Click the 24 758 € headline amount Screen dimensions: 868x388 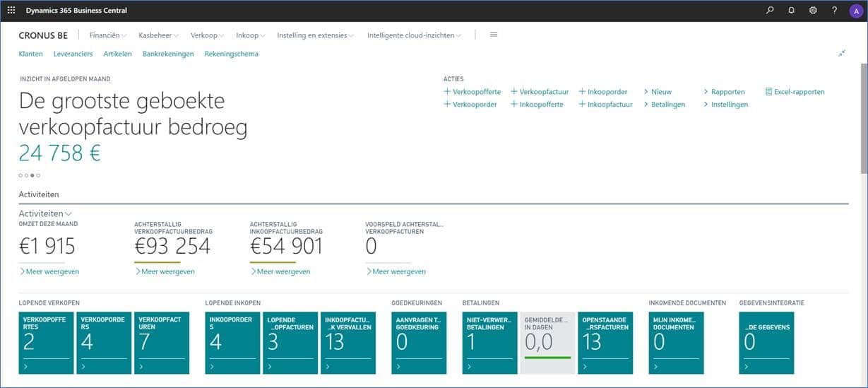(60, 153)
